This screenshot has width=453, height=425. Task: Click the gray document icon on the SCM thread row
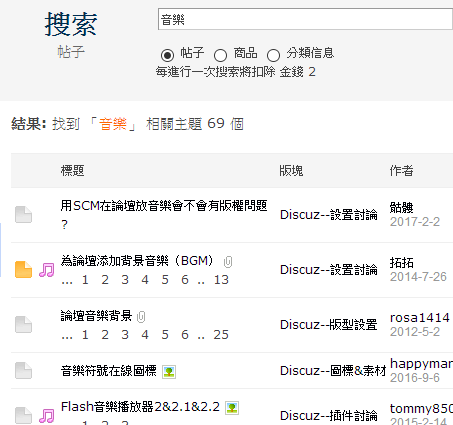[x=23, y=214]
